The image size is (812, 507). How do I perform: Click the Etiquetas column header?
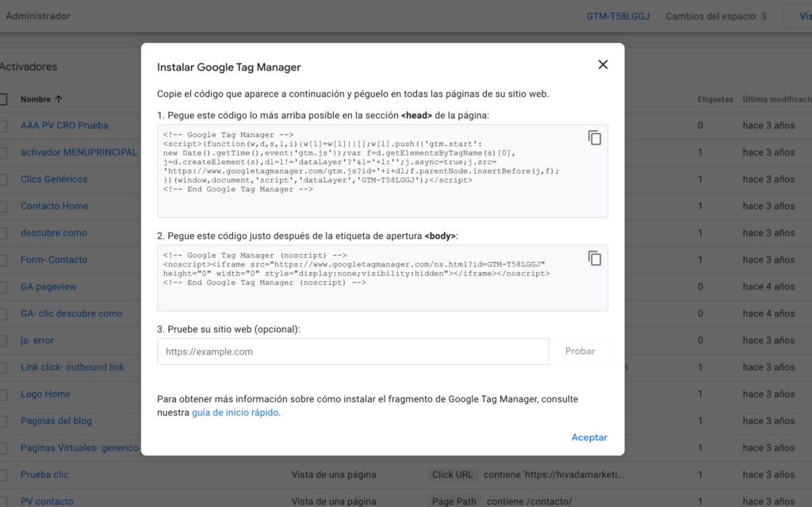click(x=715, y=99)
